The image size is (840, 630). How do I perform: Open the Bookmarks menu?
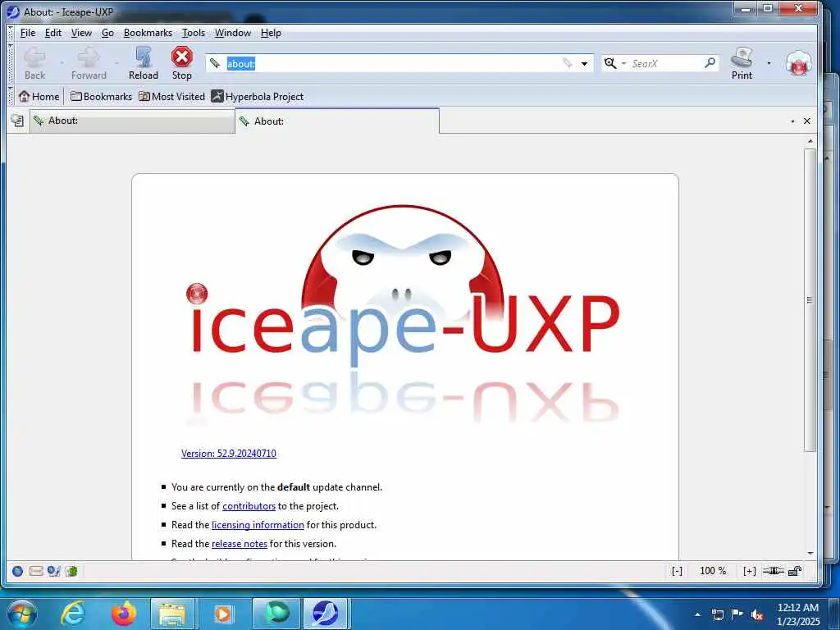148,33
